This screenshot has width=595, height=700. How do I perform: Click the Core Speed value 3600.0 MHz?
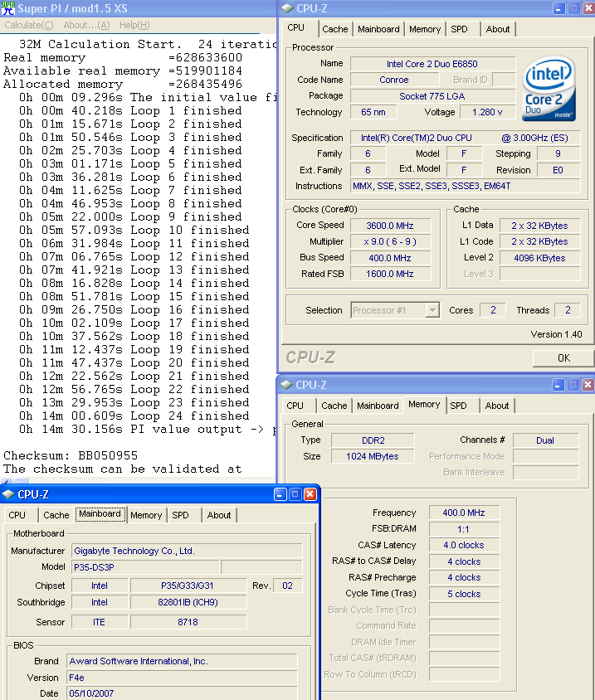pyautogui.click(x=390, y=226)
